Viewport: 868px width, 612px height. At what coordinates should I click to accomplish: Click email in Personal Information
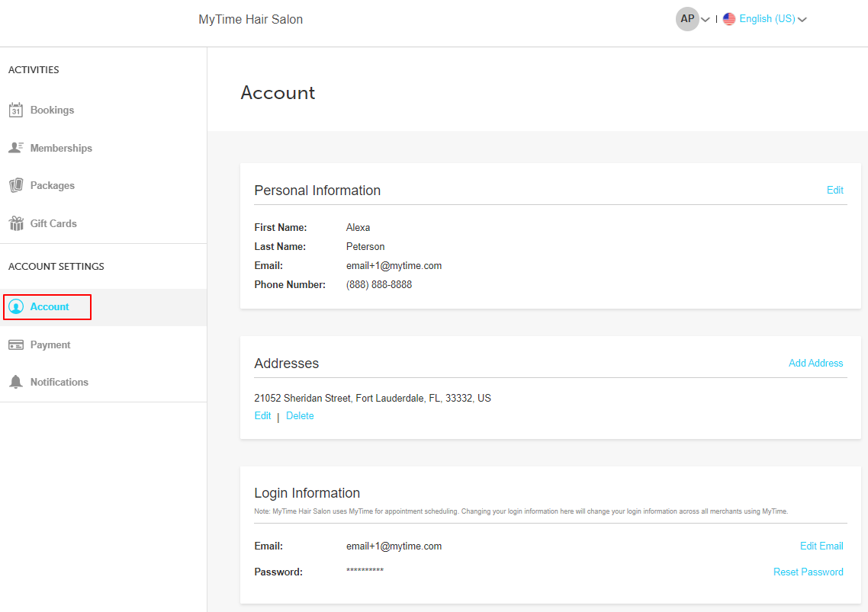394,265
